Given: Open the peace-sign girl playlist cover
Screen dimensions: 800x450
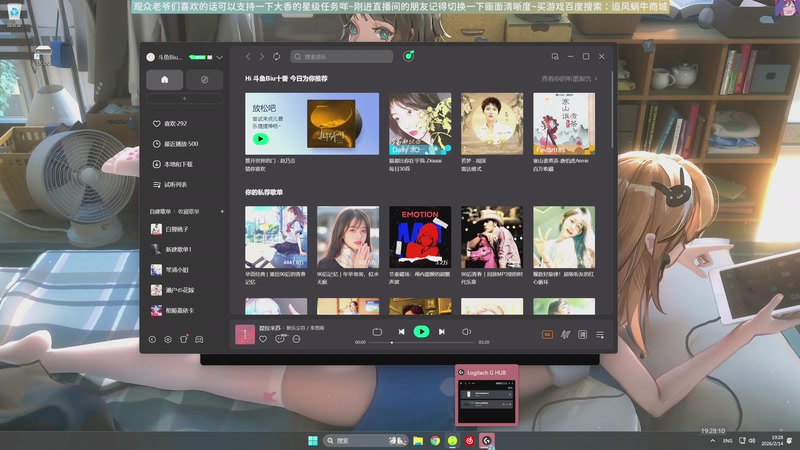Looking at the screenshot, I should point(564,237).
